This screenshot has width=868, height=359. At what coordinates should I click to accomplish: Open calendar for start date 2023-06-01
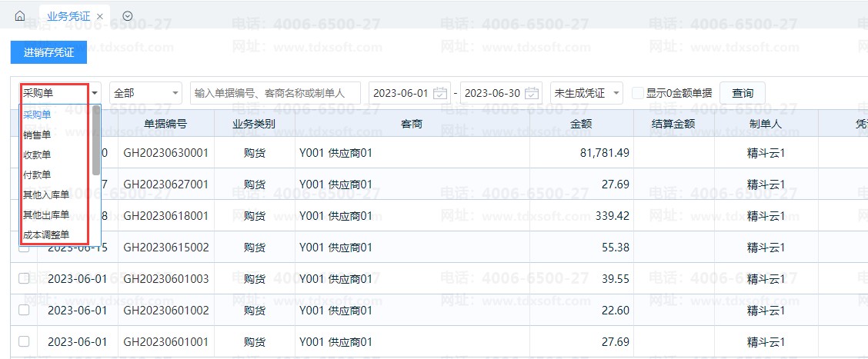[x=441, y=93]
